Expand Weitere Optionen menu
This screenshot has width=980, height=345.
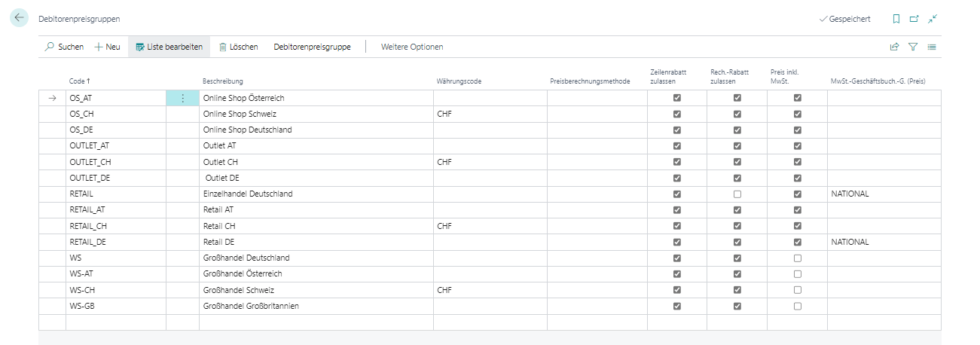(412, 47)
